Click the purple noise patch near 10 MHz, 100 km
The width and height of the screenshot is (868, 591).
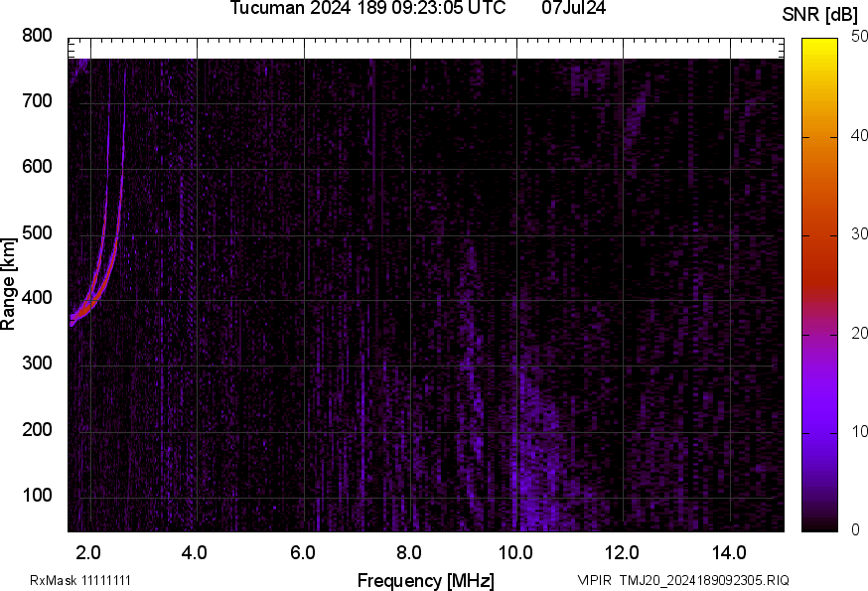pos(534,488)
